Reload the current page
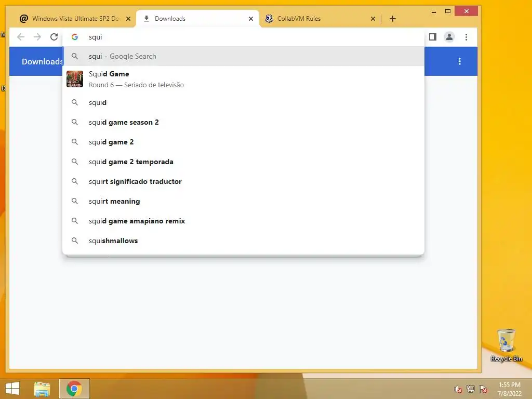The height and width of the screenshot is (399, 532). [54, 37]
